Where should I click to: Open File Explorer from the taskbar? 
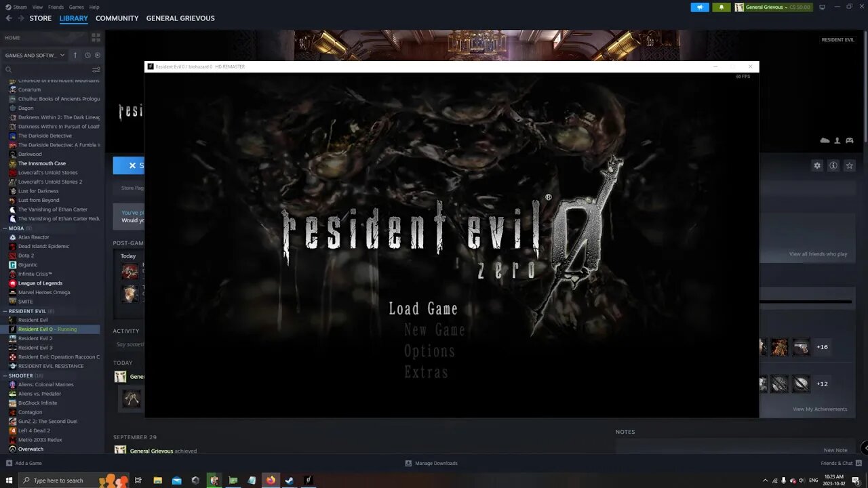pos(157,480)
